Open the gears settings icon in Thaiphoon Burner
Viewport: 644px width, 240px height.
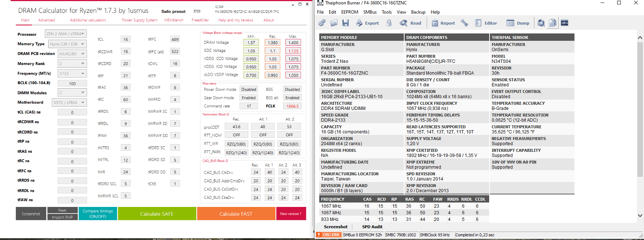point(322,23)
